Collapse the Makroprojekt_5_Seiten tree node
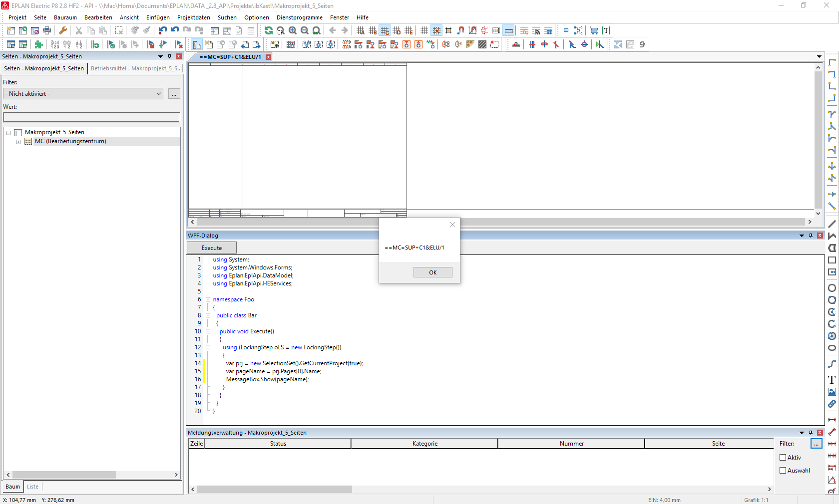This screenshot has height=504, width=839. [x=8, y=133]
